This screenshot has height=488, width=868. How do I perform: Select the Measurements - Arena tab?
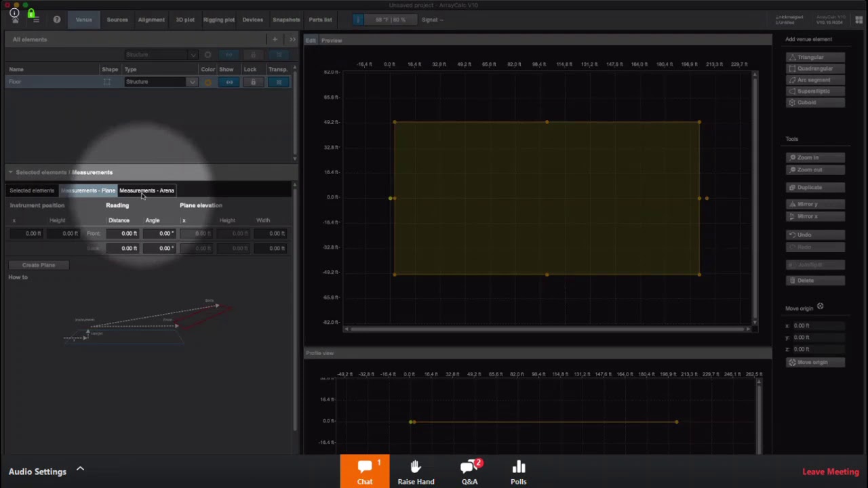tap(146, 190)
